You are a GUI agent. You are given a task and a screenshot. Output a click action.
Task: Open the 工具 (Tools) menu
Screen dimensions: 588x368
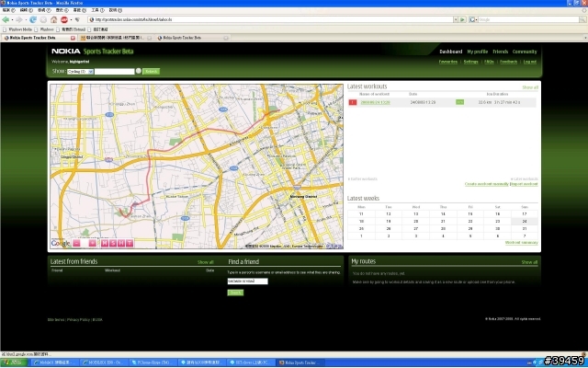(x=97, y=10)
